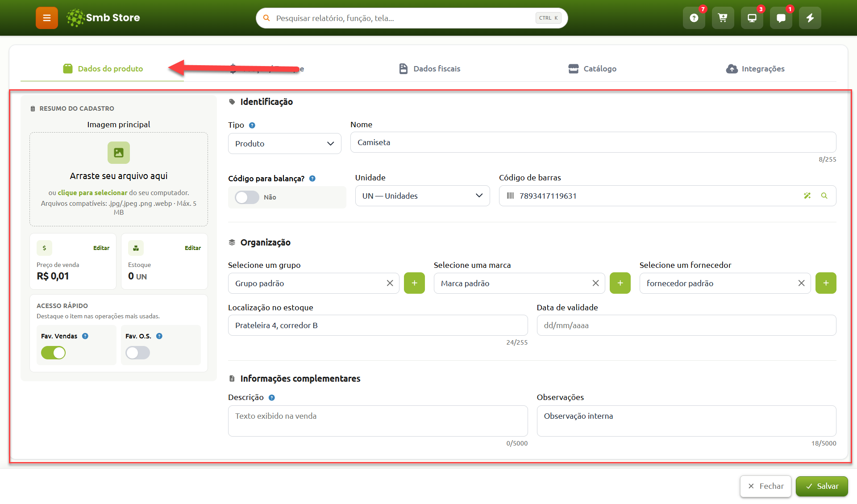Click the Fechar button

(765, 486)
